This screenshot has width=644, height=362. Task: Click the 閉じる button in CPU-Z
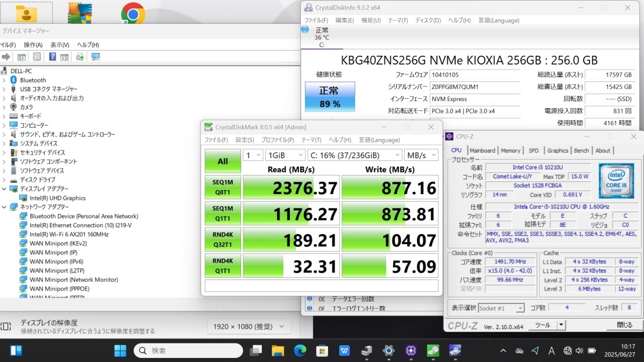click(x=625, y=325)
